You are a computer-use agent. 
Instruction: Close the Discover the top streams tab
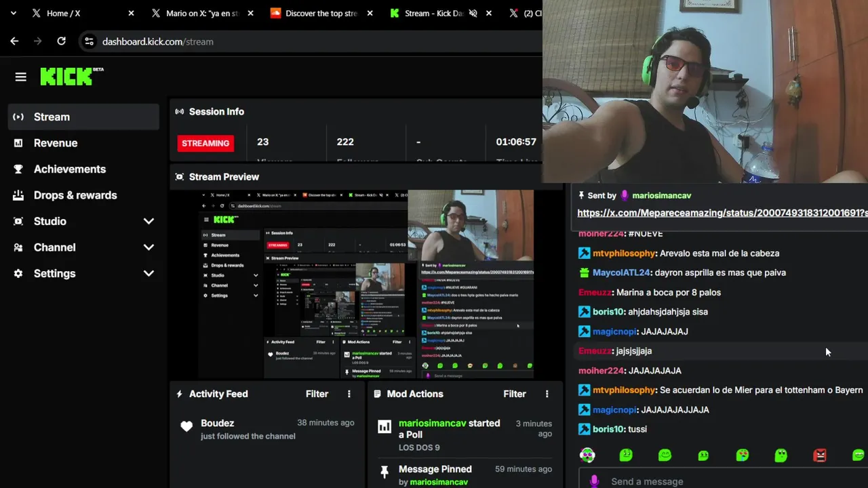370,13
